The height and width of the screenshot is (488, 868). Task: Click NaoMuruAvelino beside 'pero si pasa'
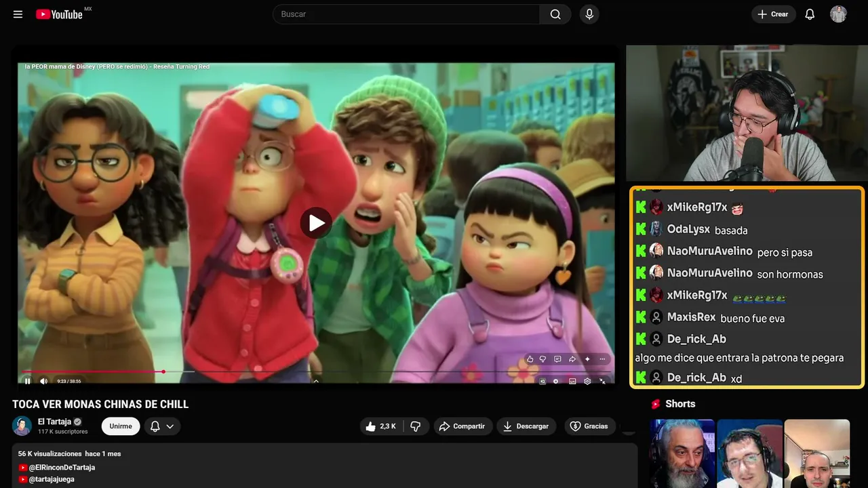(x=710, y=251)
